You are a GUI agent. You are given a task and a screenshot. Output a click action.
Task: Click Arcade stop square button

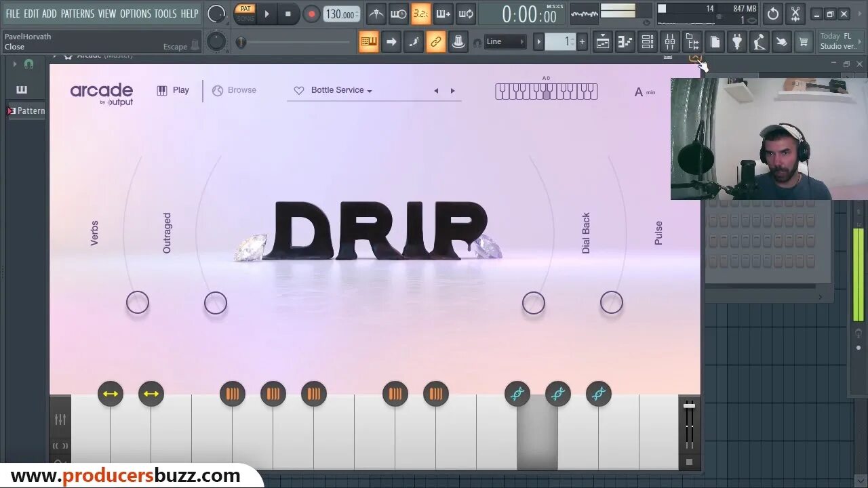click(689, 462)
